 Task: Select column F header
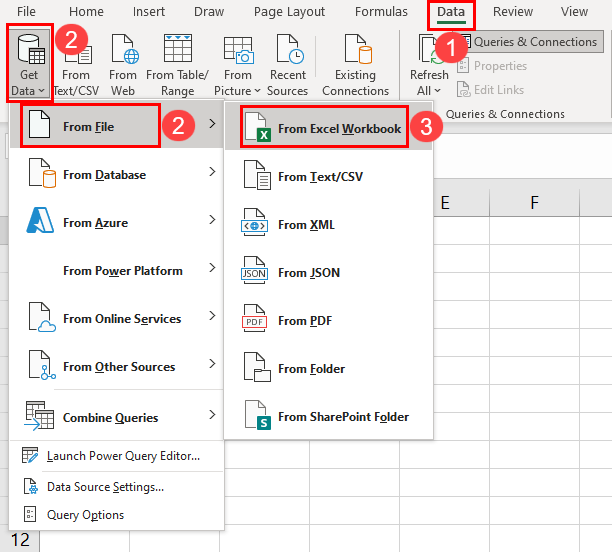coord(534,203)
